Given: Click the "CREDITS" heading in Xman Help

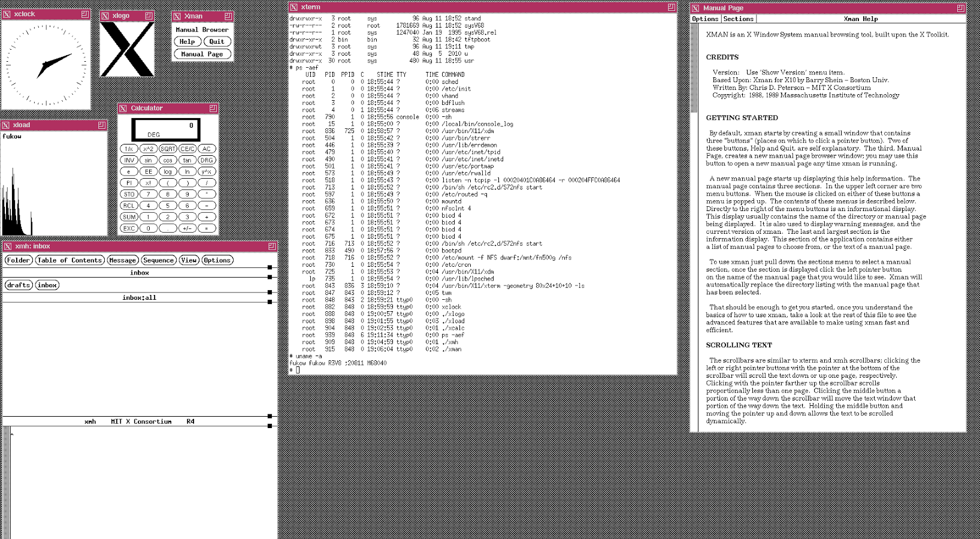Looking at the screenshot, I should coord(722,58).
